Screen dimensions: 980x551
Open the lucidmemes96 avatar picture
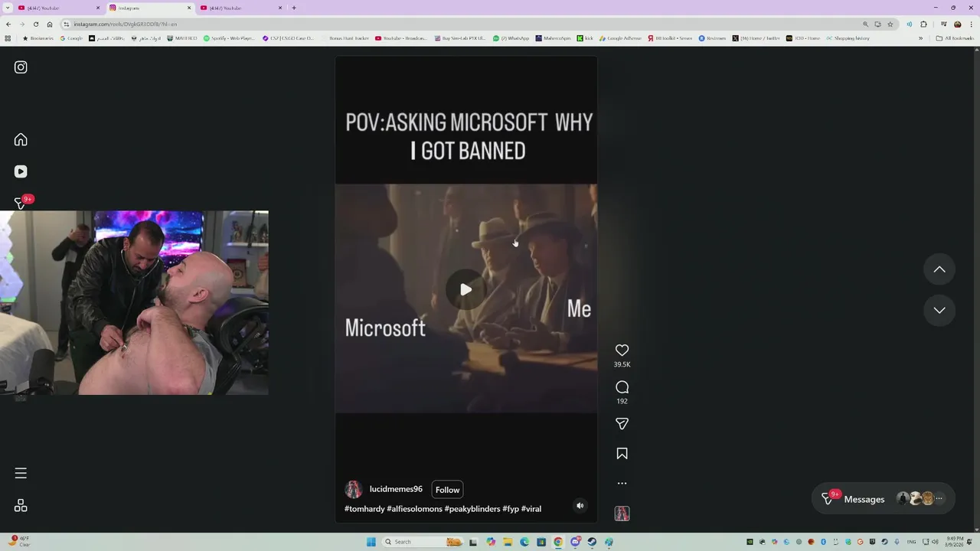pyautogui.click(x=353, y=490)
